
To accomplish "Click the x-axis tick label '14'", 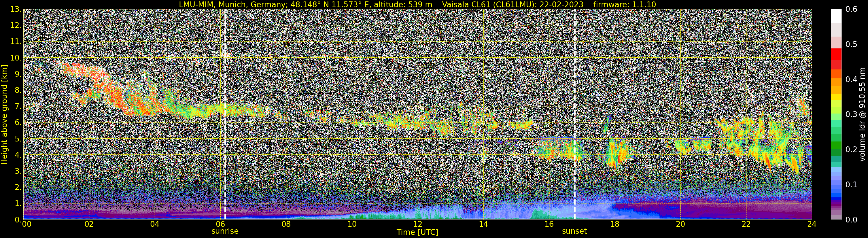I will tap(483, 224).
